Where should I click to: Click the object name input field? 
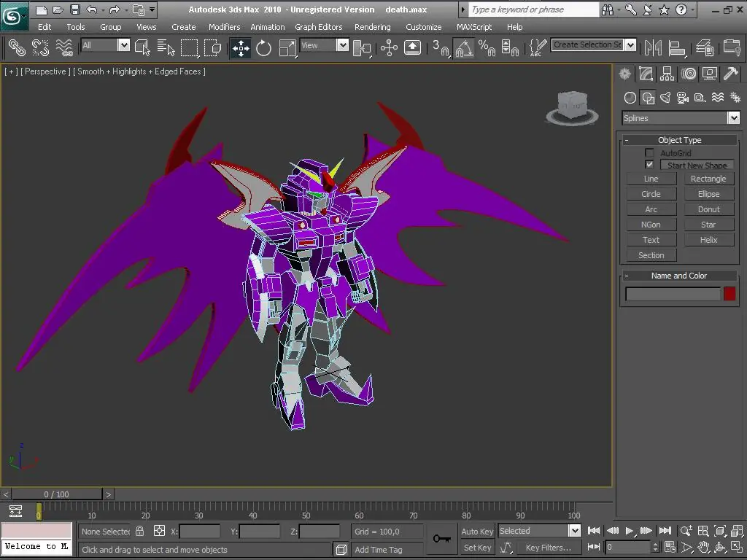673,294
